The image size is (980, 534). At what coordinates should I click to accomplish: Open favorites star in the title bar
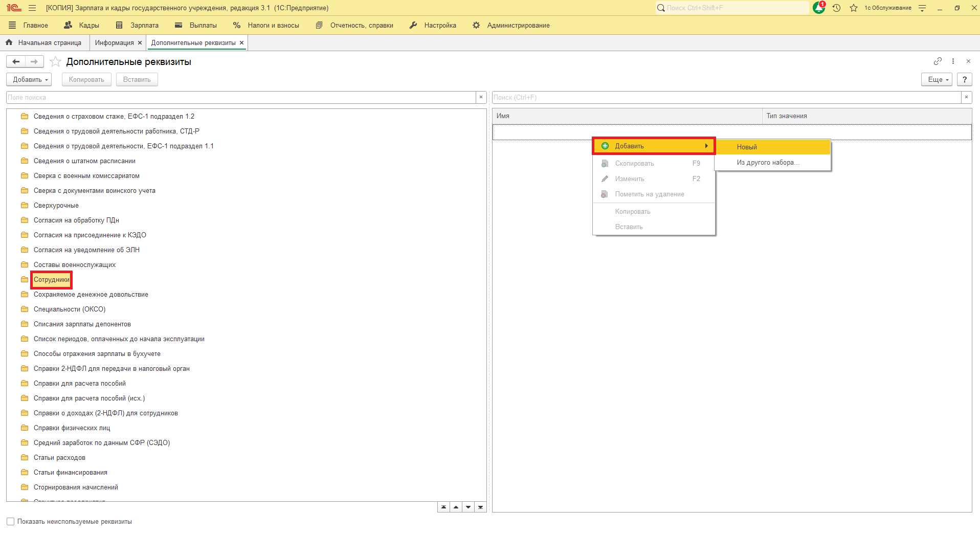(853, 8)
